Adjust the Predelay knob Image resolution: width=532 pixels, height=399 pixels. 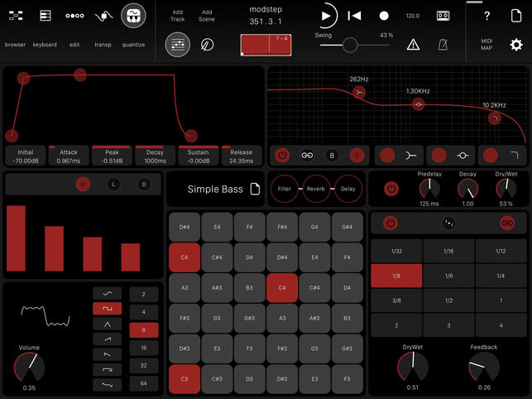429,189
